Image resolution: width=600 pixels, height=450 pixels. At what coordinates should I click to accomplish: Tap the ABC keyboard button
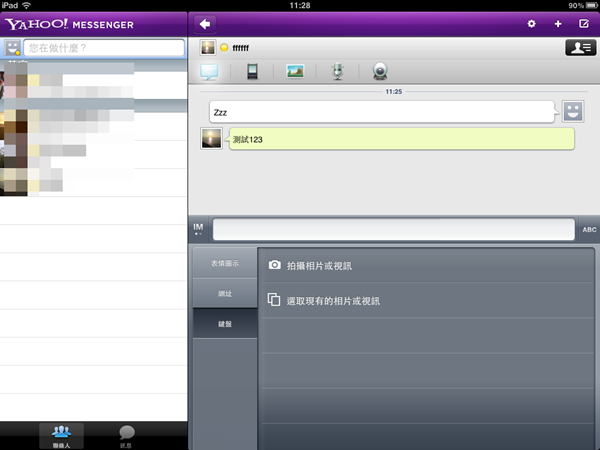[x=589, y=229]
